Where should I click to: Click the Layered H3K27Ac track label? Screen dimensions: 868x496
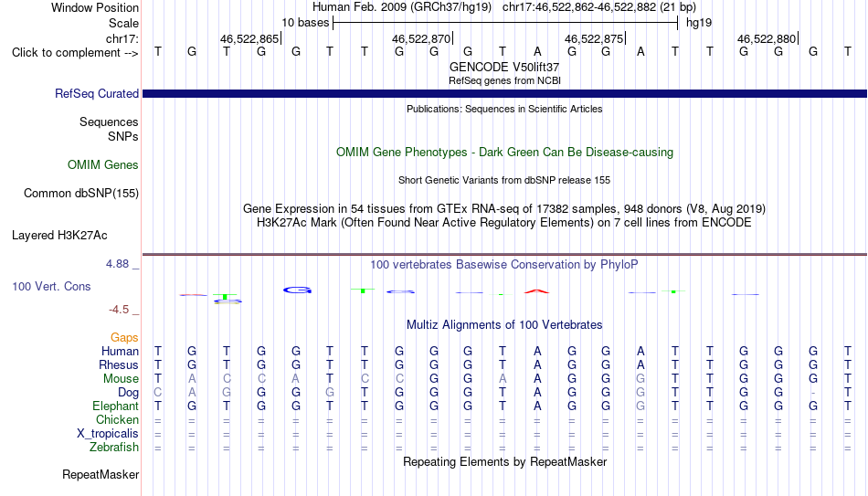pyautogui.click(x=59, y=236)
